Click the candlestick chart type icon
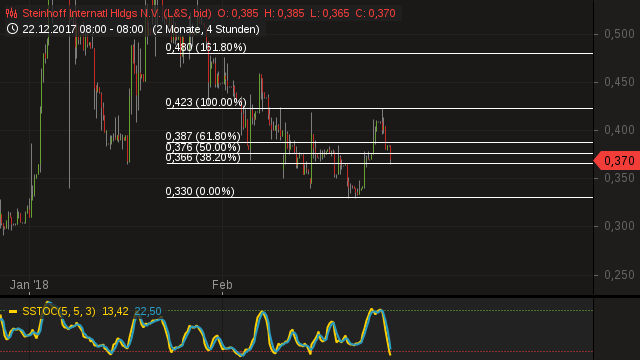640x360 pixels. [x=11, y=13]
